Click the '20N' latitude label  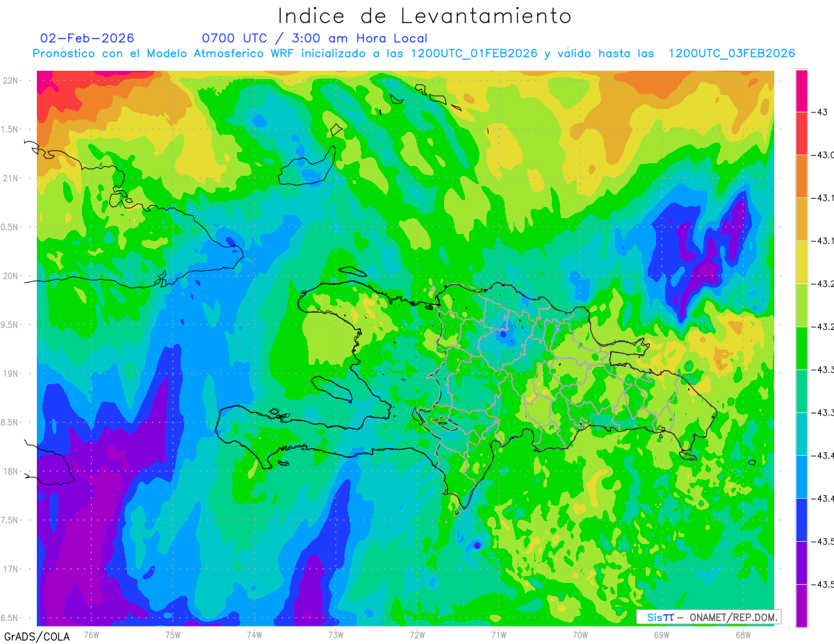pyautogui.click(x=11, y=276)
